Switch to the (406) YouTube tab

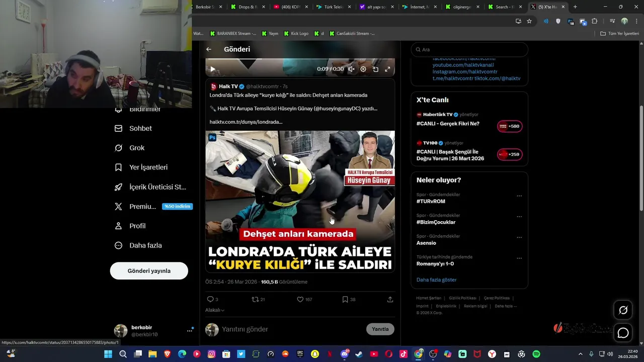tap(291, 7)
